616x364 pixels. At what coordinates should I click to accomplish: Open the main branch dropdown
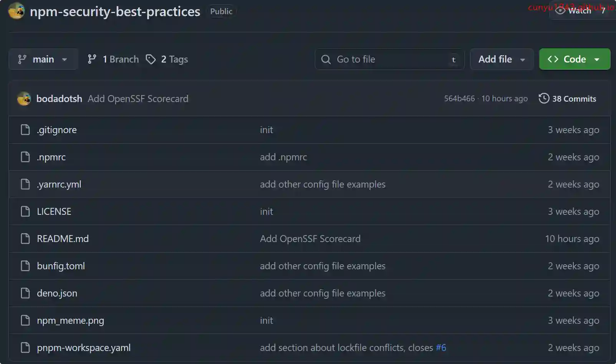pyautogui.click(x=43, y=59)
